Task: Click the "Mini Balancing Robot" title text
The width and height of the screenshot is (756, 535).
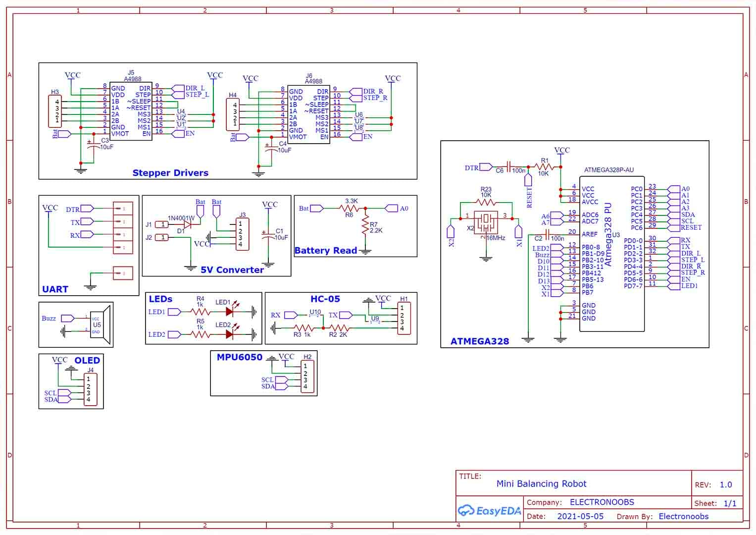Action: click(541, 484)
